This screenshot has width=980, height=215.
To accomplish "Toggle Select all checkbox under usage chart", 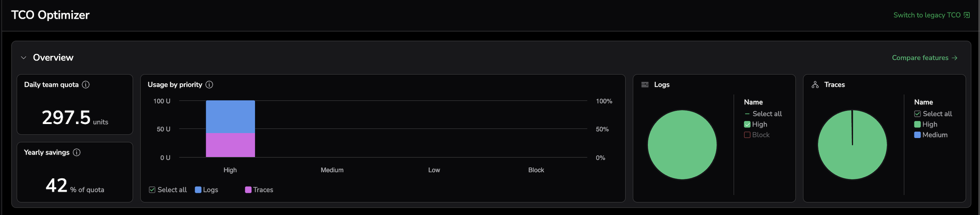I will [x=152, y=190].
